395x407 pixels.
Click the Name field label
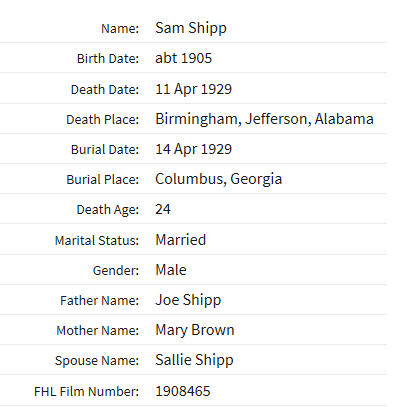[x=120, y=29]
